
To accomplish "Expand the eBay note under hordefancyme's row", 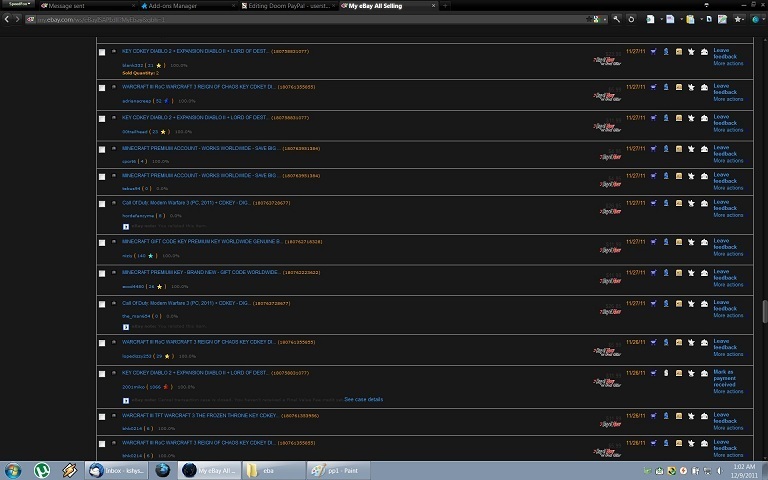I will tap(126, 227).
